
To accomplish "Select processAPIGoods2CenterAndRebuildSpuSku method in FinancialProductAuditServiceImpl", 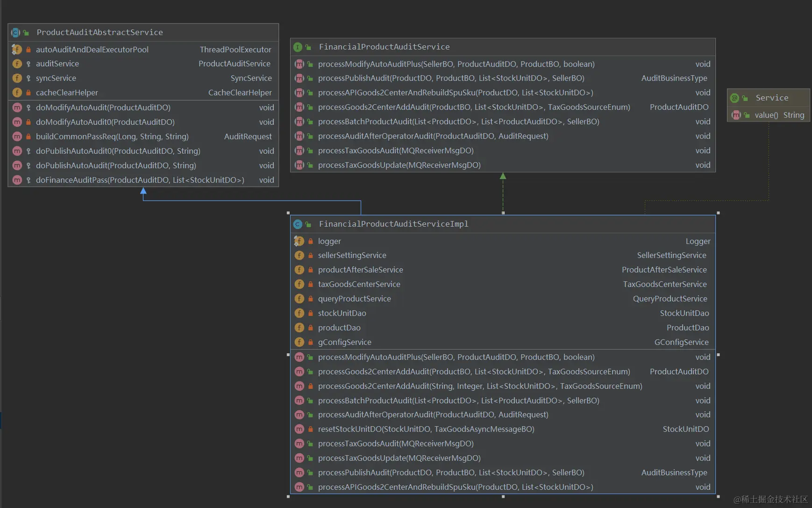I will pos(456,487).
